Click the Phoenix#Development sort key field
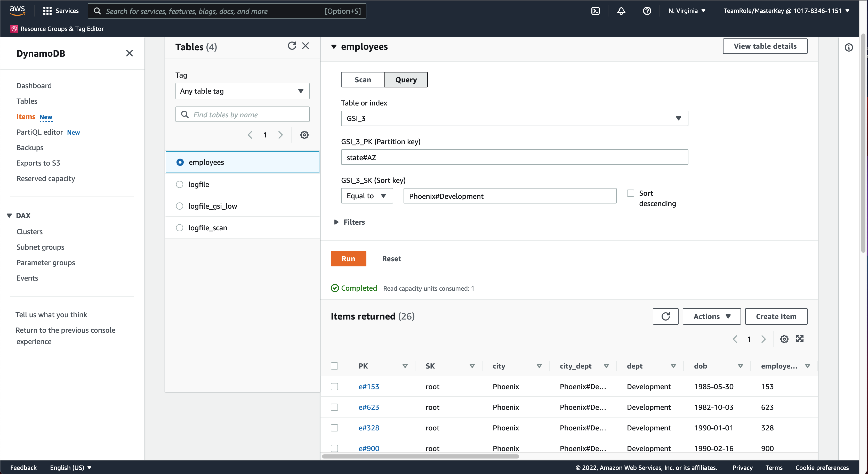Image resolution: width=868 pixels, height=474 pixels. [510, 196]
